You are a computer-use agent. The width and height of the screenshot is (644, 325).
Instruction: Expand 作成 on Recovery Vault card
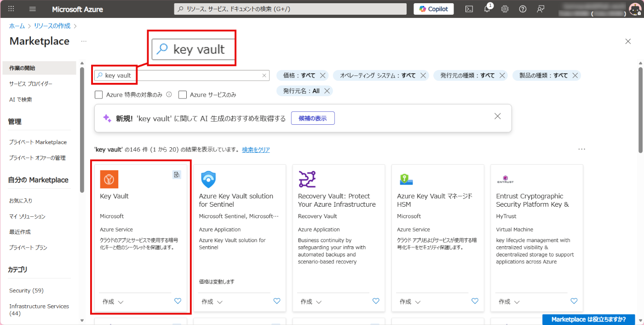(311, 302)
